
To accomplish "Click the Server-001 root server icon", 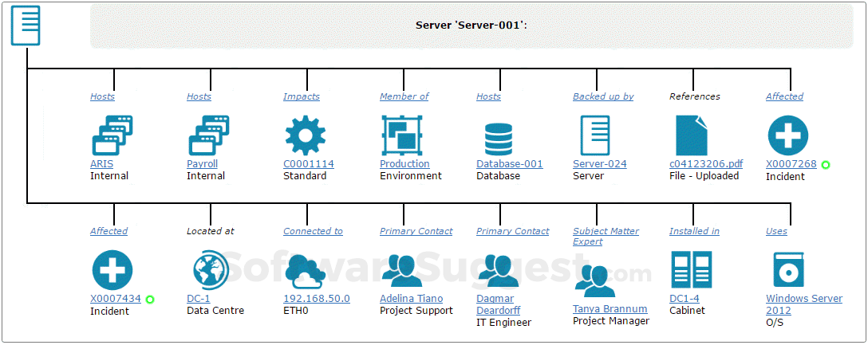I will (26, 25).
